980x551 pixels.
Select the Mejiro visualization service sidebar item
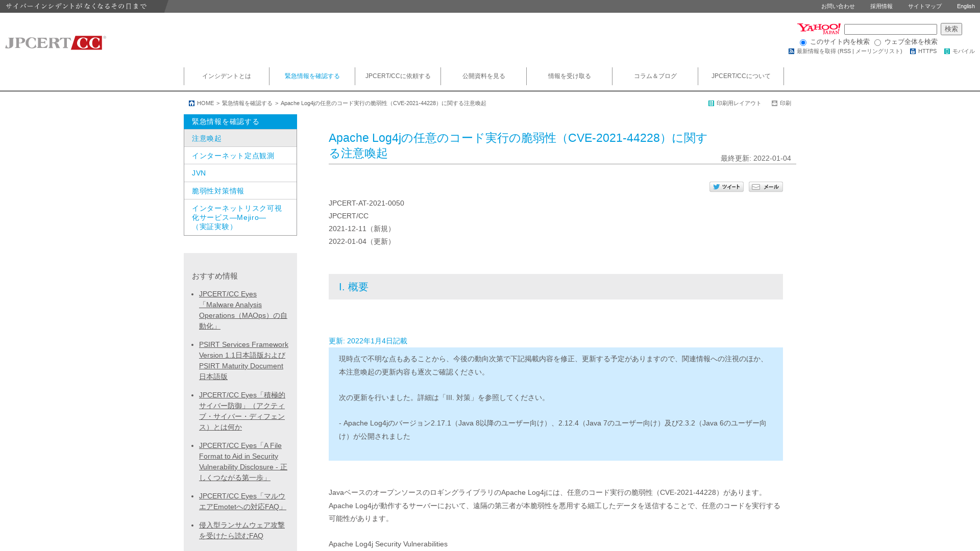pos(240,217)
